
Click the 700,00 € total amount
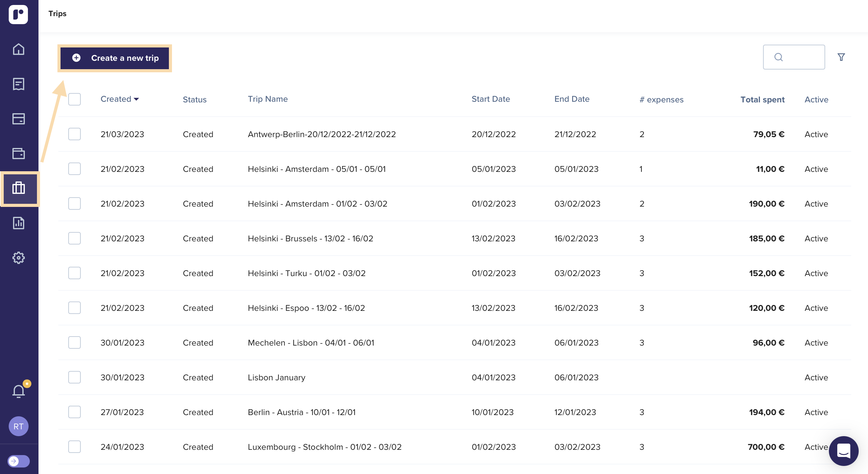(x=766, y=447)
